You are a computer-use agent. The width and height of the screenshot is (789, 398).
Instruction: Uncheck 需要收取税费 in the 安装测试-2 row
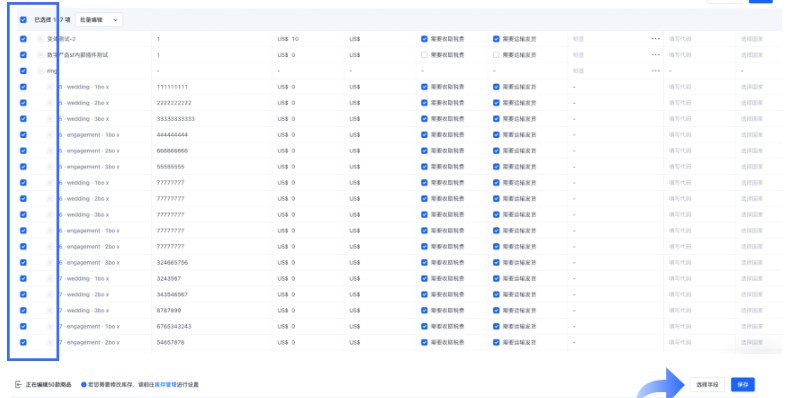point(424,39)
